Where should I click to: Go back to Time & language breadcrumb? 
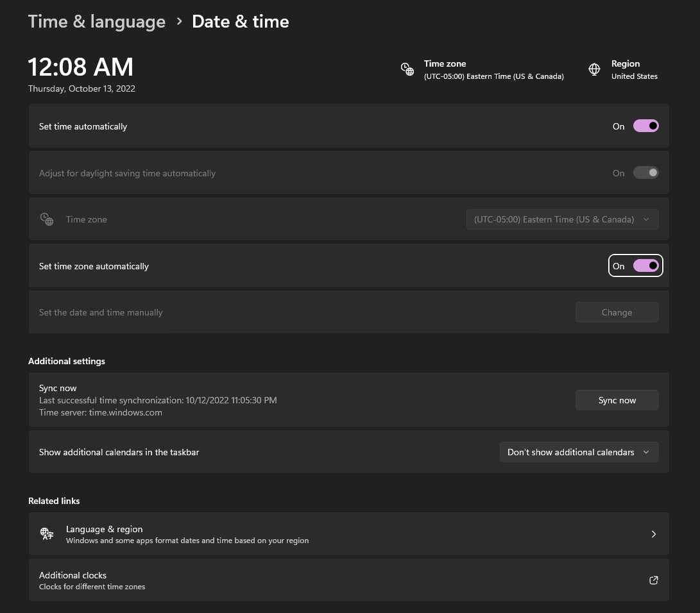pyautogui.click(x=97, y=21)
